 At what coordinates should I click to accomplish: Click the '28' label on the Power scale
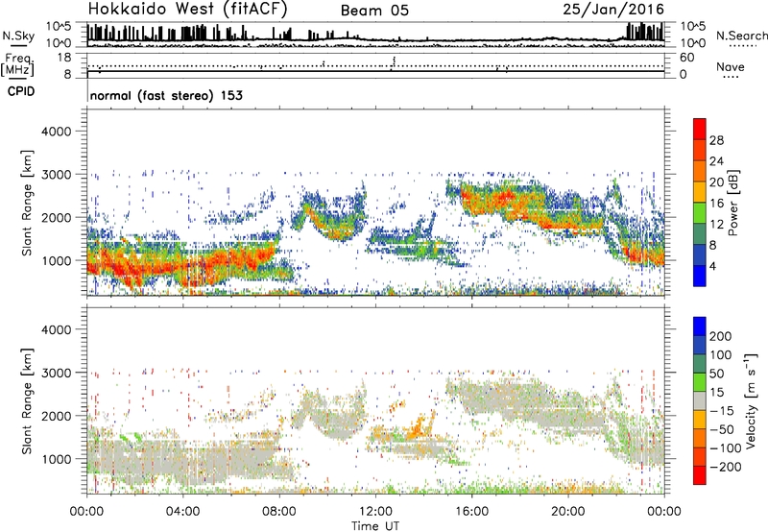716,140
